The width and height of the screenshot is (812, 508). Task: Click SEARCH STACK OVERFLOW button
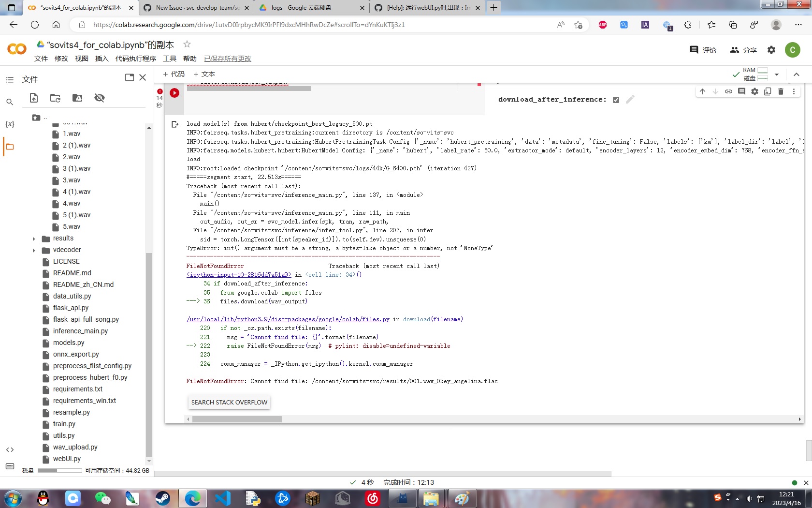[229, 402]
